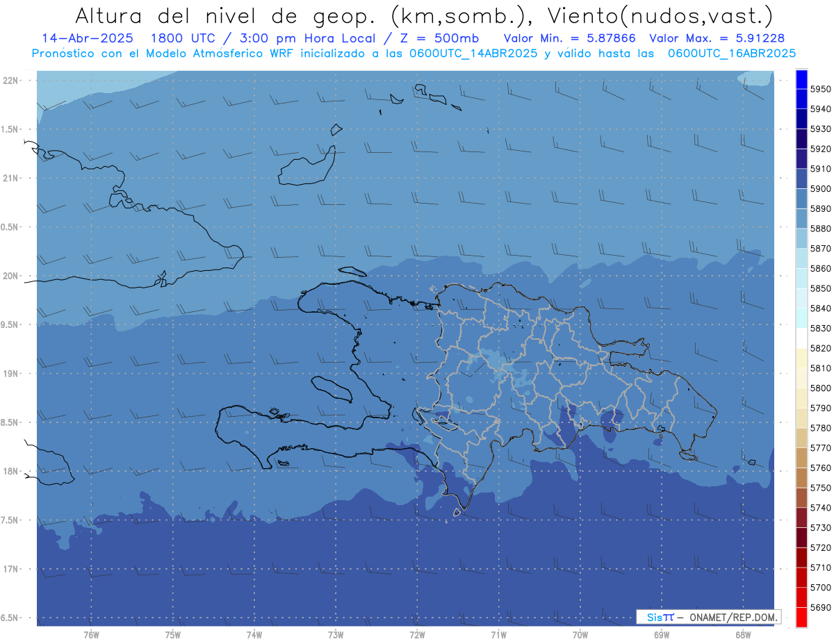Screen dimensions: 834x644
Task: Click the '19N' latitude label
Action: point(10,374)
